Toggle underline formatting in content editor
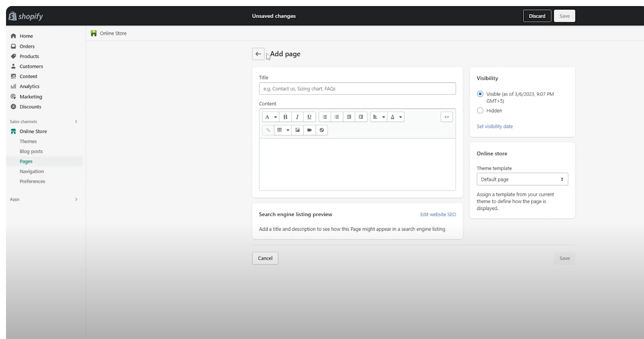 [309, 117]
